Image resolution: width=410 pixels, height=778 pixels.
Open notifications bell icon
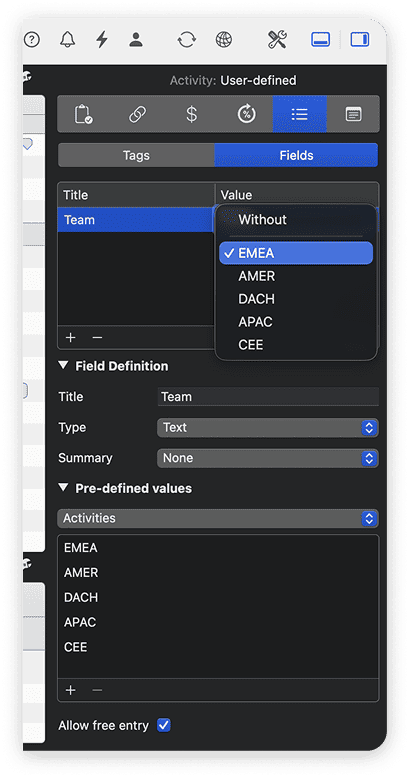pos(68,40)
